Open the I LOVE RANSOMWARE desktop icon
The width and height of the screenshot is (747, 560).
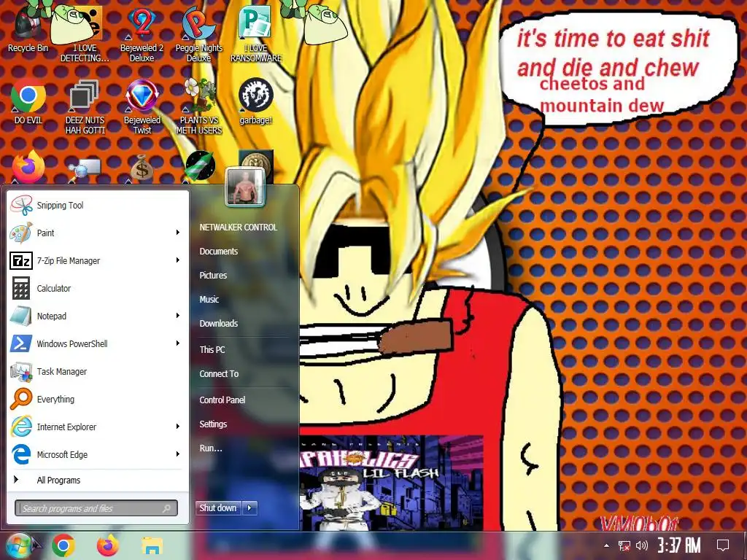click(x=256, y=34)
